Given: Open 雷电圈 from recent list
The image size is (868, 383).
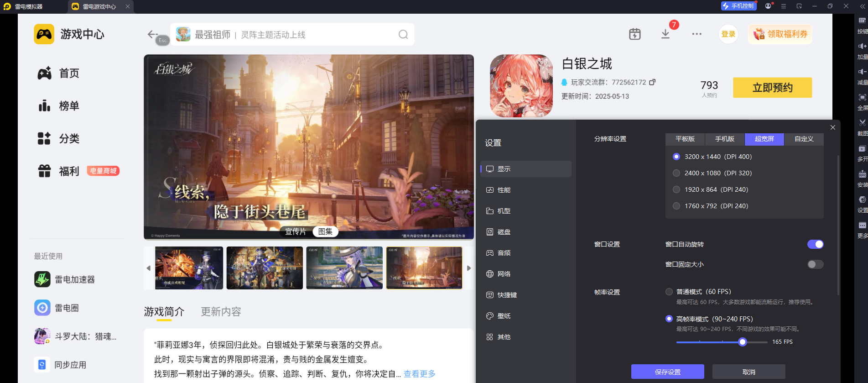Looking at the screenshot, I should click(57, 308).
